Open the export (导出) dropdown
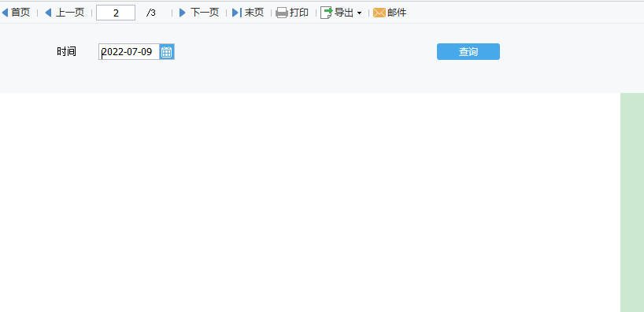The image size is (644, 312). coord(342,13)
